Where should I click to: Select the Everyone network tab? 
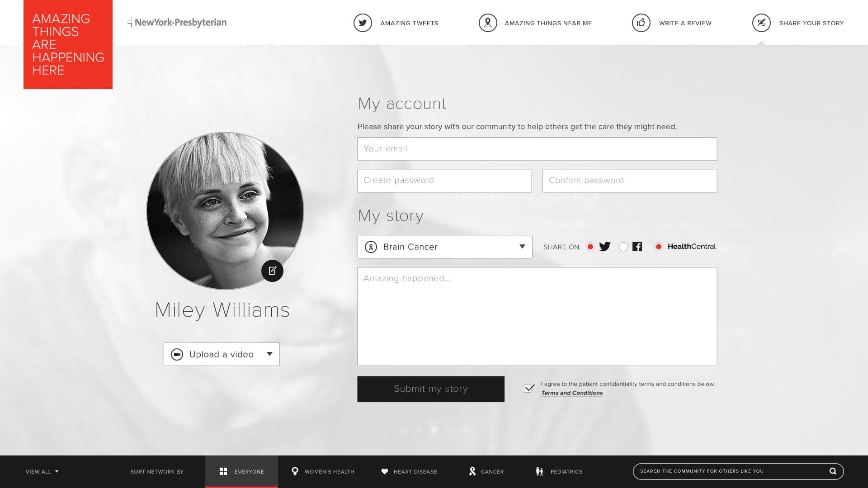pyautogui.click(x=241, y=471)
